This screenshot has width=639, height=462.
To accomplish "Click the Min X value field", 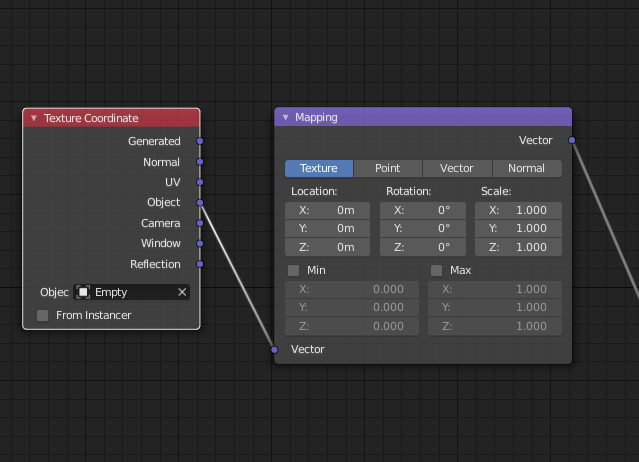I will (352, 289).
